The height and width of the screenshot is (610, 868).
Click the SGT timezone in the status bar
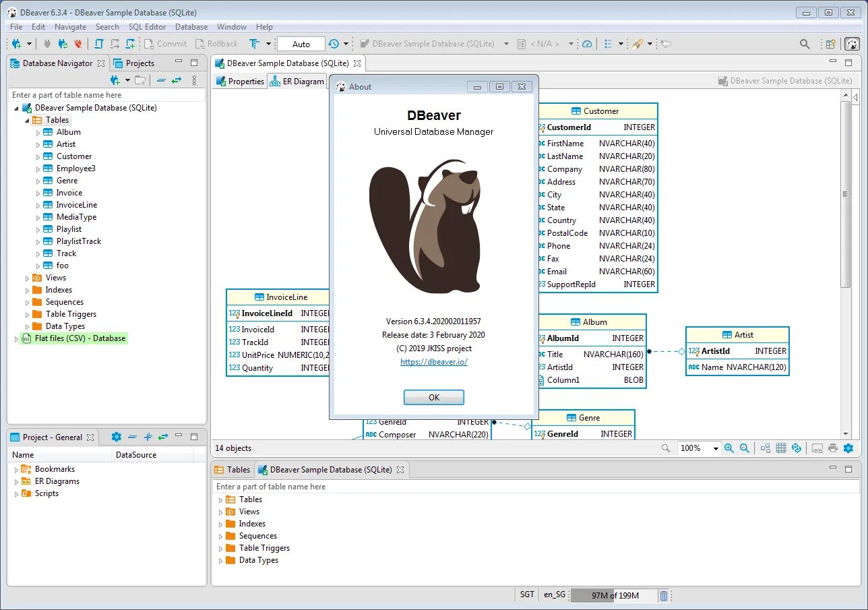point(528,594)
